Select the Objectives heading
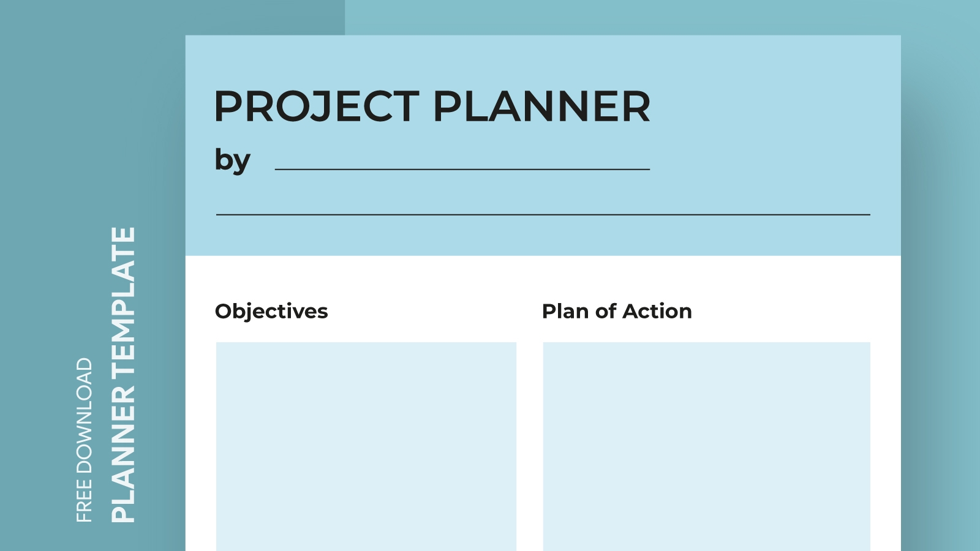The image size is (980, 551). tap(271, 311)
